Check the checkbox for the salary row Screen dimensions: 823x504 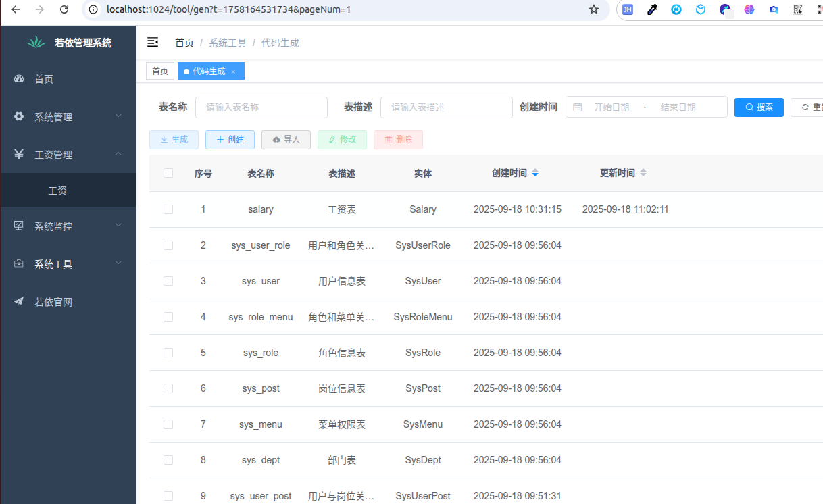pyautogui.click(x=168, y=209)
